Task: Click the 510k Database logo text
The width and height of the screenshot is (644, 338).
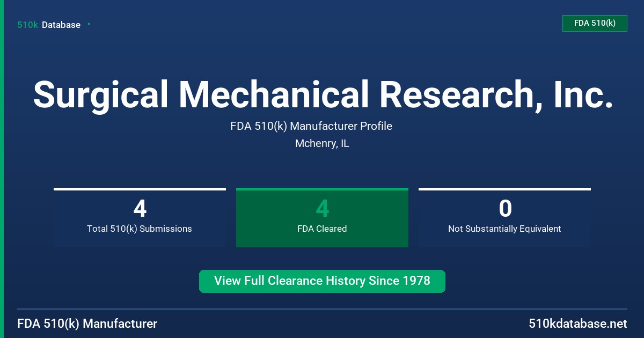Action: pyautogui.click(x=49, y=25)
